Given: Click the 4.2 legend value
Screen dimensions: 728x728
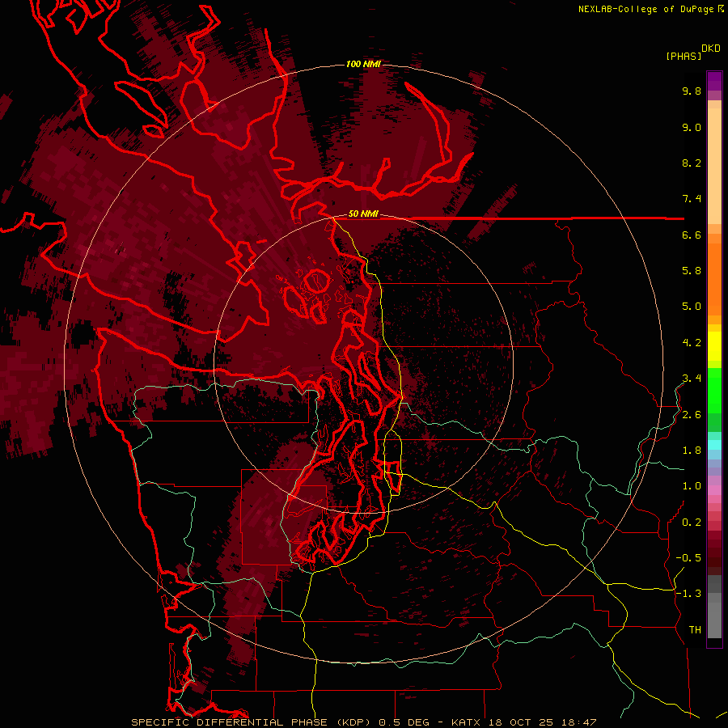Looking at the screenshot, I should point(692,343).
